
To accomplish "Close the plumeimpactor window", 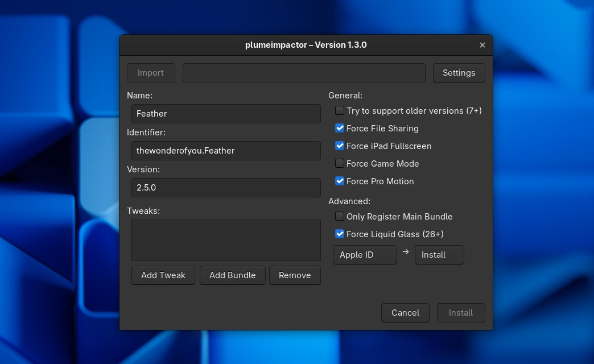I will pos(482,45).
